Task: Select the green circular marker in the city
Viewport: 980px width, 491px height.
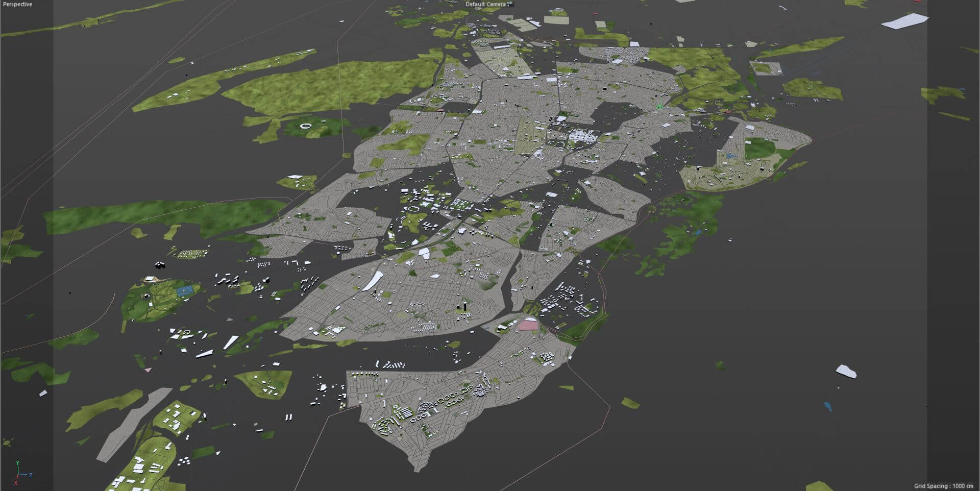Action: coord(659,107)
